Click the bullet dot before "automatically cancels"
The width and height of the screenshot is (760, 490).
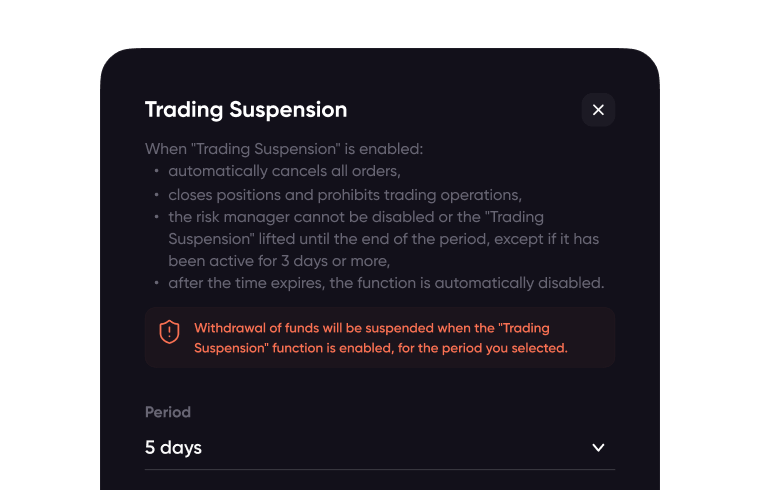click(x=157, y=172)
